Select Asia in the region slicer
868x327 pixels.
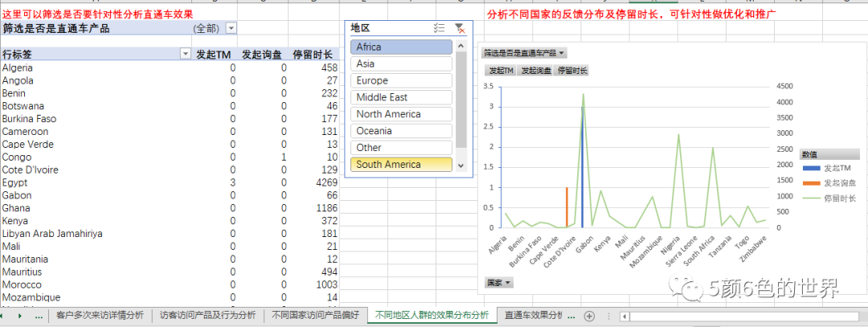[401, 63]
